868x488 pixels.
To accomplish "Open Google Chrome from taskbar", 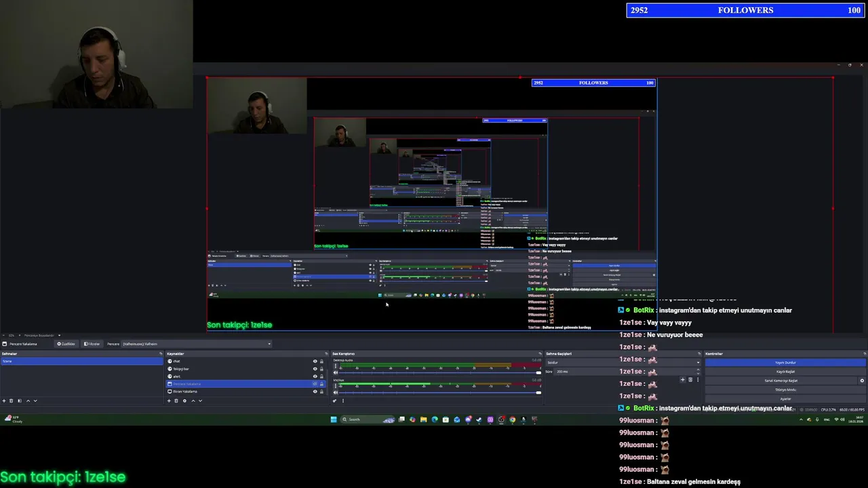I will pyautogui.click(x=513, y=420).
